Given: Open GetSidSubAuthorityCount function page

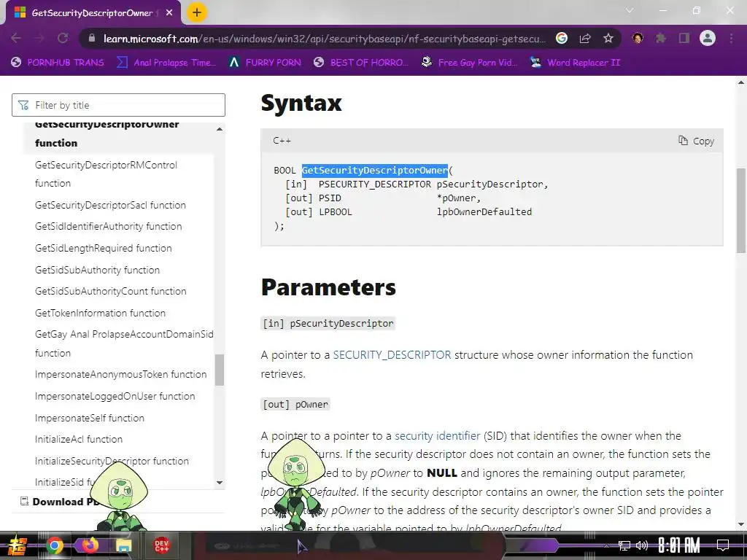Looking at the screenshot, I should [111, 292].
